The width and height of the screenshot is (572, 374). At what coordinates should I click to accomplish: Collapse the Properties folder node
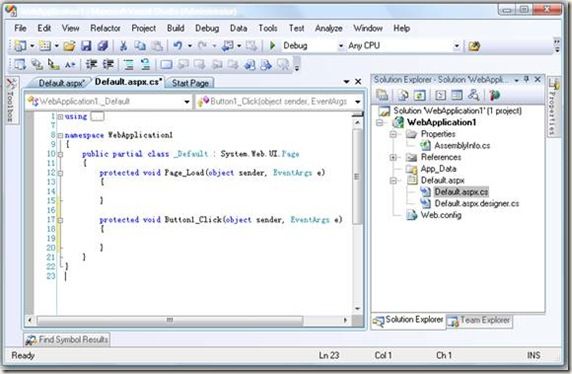point(393,134)
